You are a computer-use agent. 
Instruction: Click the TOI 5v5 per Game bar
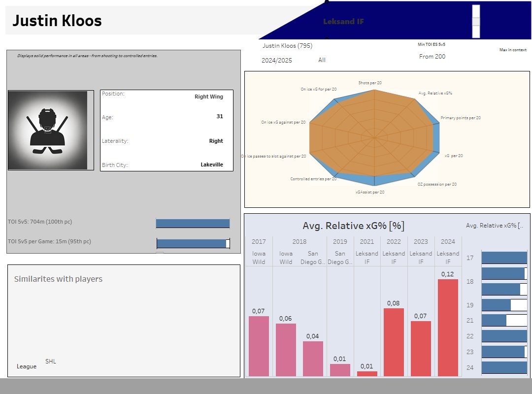coord(193,243)
